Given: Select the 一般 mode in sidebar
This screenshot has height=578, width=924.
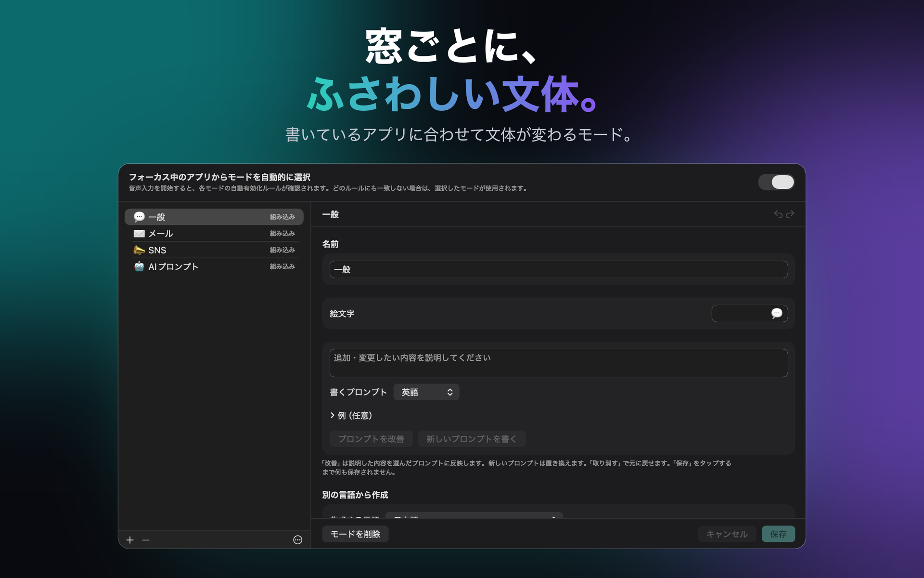Looking at the screenshot, I should pos(214,217).
